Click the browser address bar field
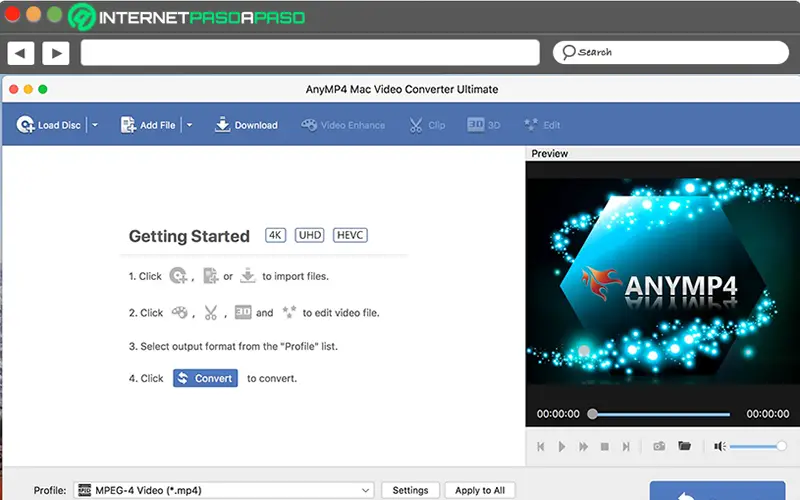The height and width of the screenshot is (500, 800). (310, 53)
